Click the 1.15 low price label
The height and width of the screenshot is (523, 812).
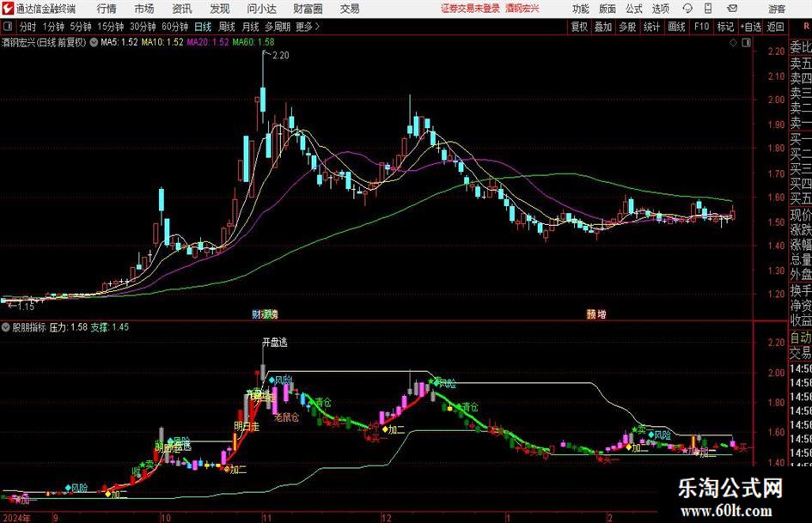[x=25, y=306]
